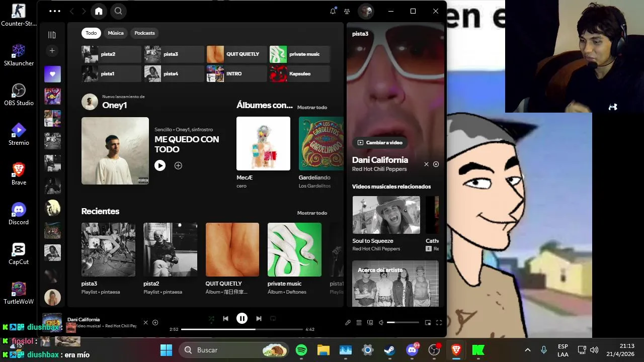Open pista2 playlist in Recientes
The image size is (644, 362).
tap(170, 250)
